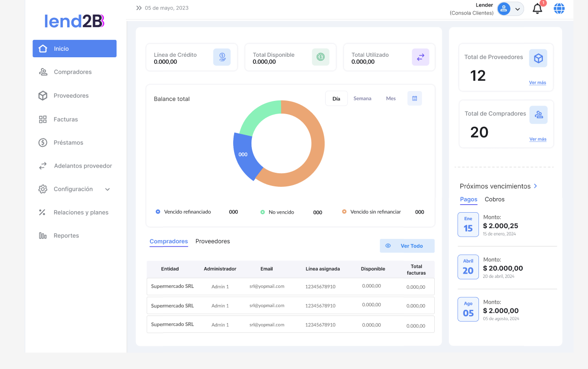Viewport: 588px width, 369px height.
Task: Open the Lender user profile dropdown
Action: [510, 9]
